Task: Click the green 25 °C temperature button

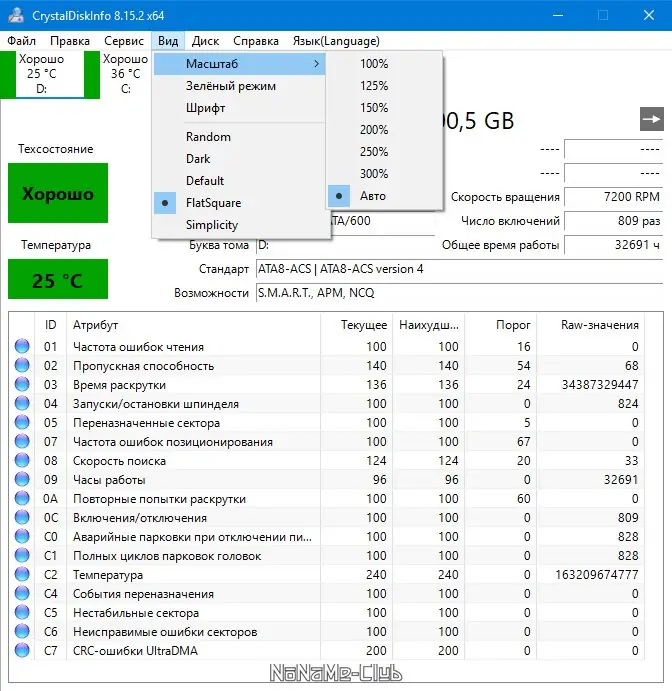Action: pos(58,279)
